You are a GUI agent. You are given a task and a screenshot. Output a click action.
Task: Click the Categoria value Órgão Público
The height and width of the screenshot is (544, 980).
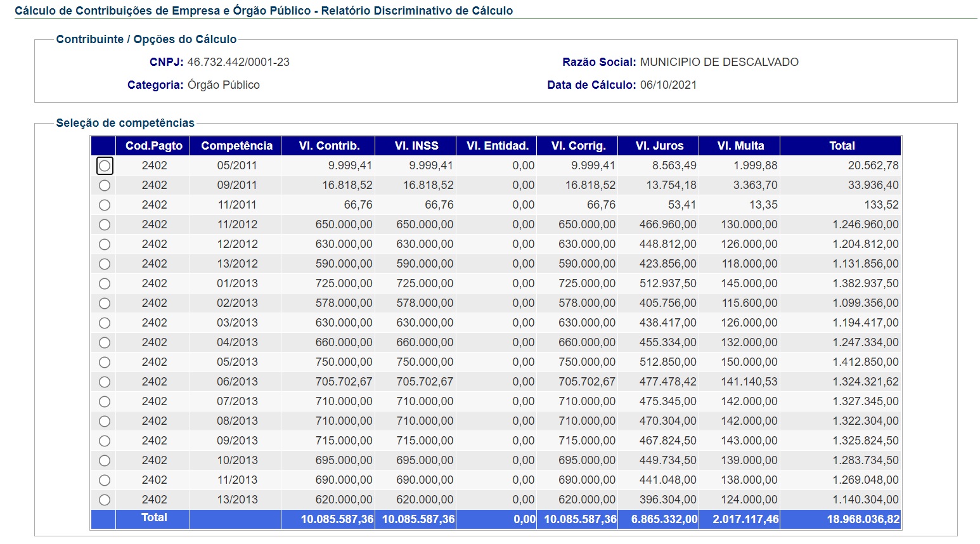[x=224, y=85]
